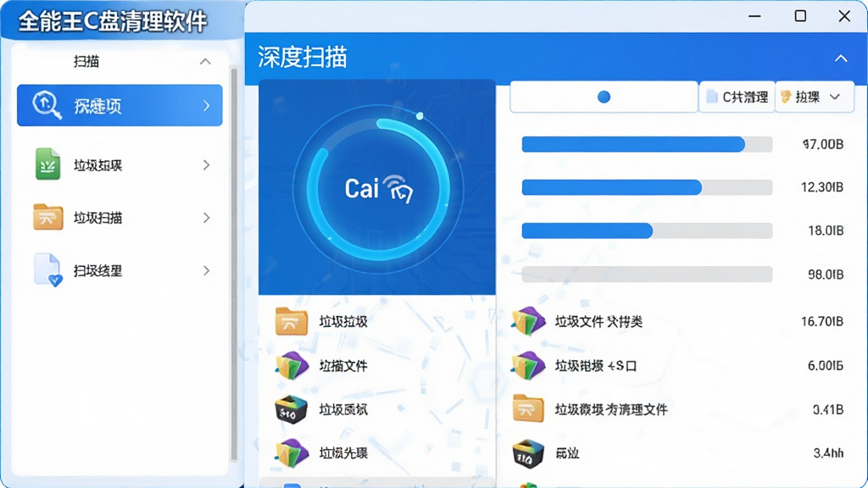Click the 垃圾拉圾 list label

(x=343, y=321)
